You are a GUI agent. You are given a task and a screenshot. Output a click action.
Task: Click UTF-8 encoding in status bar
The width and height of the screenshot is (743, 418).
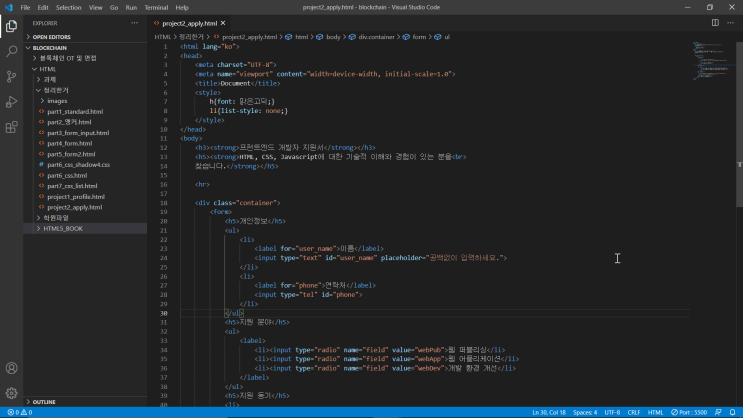coord(612,412)
